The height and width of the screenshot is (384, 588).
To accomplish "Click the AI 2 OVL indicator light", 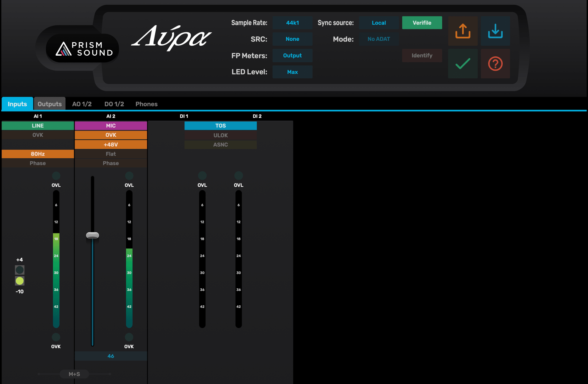I will [x=129, y=175].
